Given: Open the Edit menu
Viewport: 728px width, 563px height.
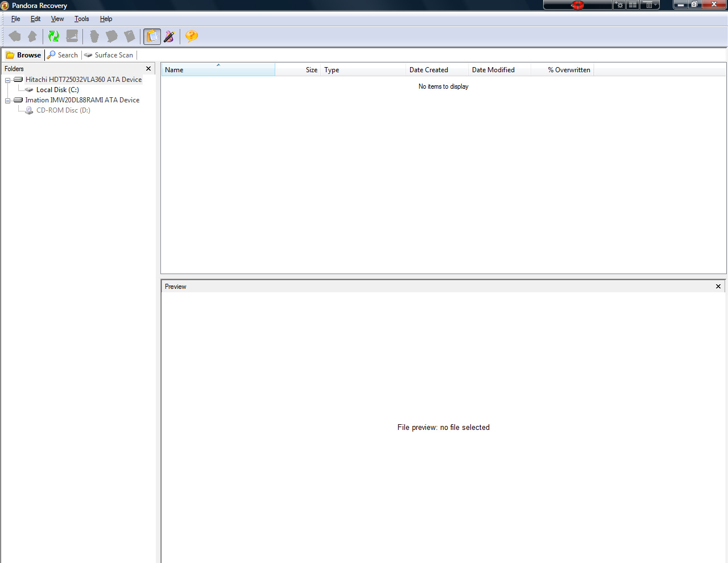Looking at the screenshot, I should (36, 19).
